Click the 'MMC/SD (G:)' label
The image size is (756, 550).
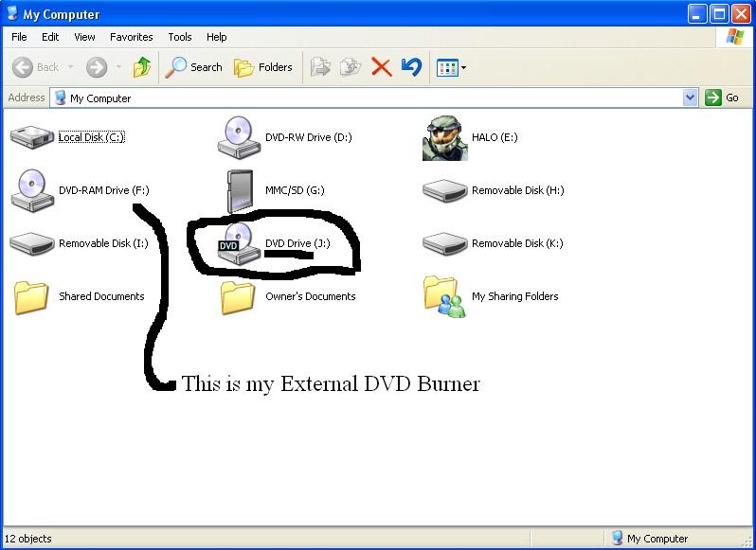tap(295, 190)
